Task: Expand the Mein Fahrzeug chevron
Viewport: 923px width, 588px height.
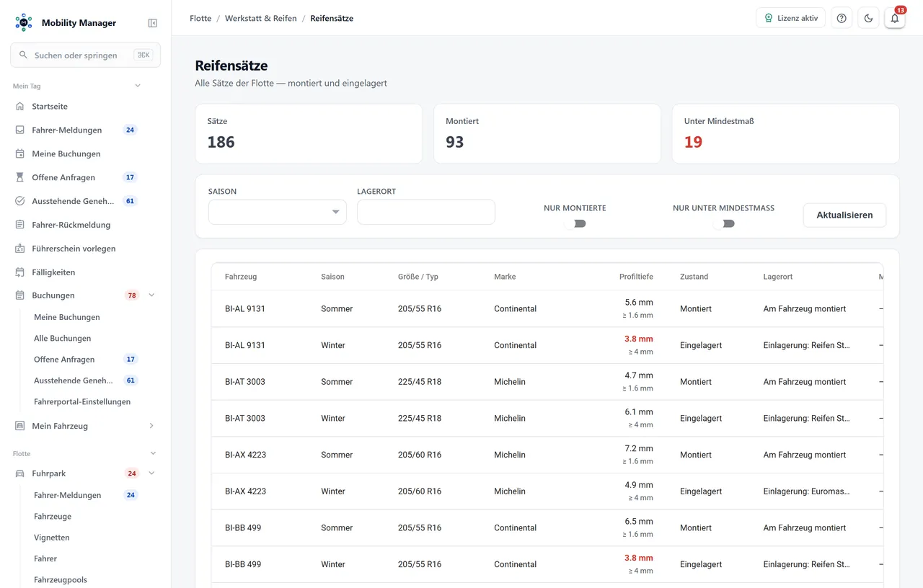Action: tap(151, 426)
